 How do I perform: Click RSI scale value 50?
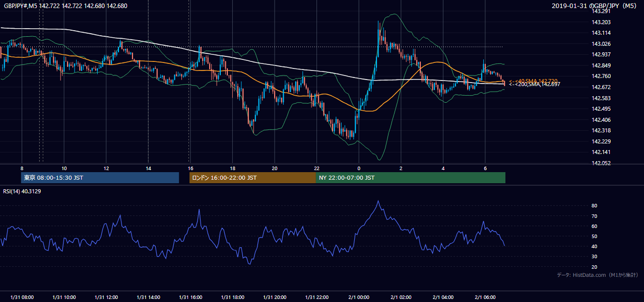(x=594, y=236)
